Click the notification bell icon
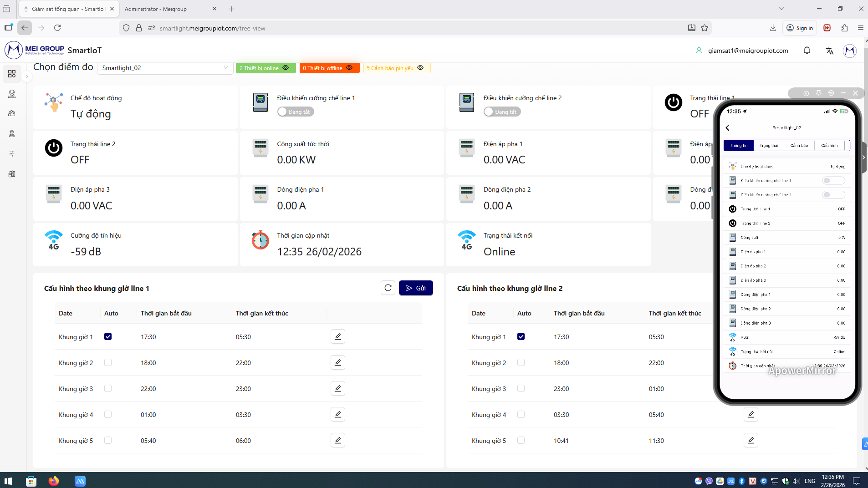Viewport: 868px width, 488px height. tap(807, 51)
